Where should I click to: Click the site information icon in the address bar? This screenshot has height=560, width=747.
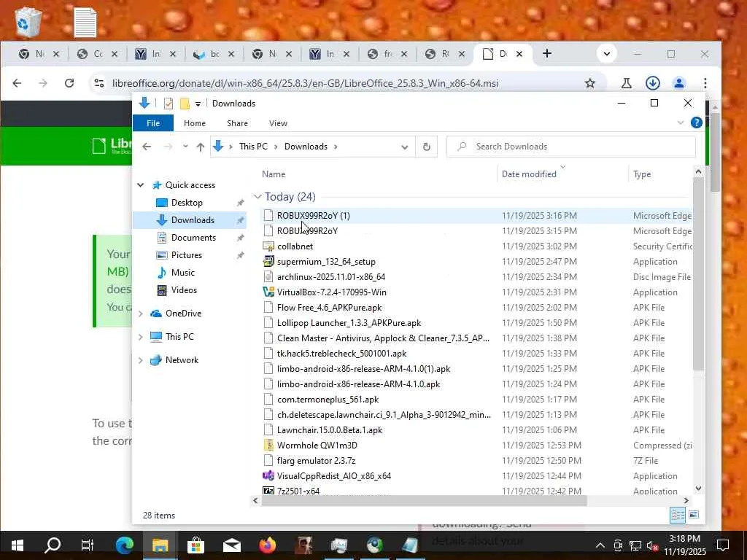point(99,83)
